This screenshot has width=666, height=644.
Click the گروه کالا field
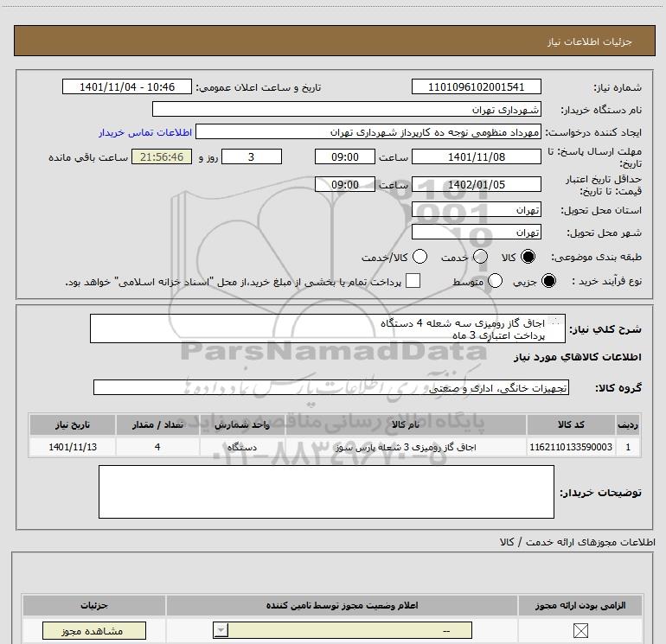click(x=331, y=387)
